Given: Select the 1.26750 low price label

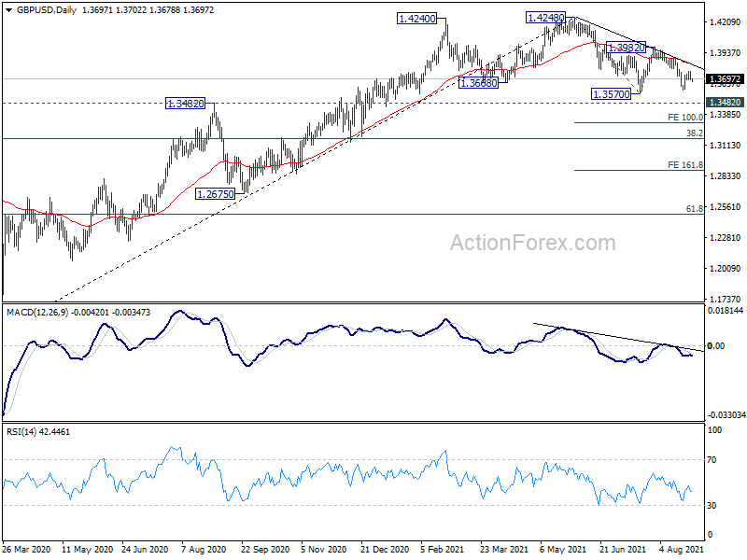Looking at the screenshot, I should [x=216, y=194].
